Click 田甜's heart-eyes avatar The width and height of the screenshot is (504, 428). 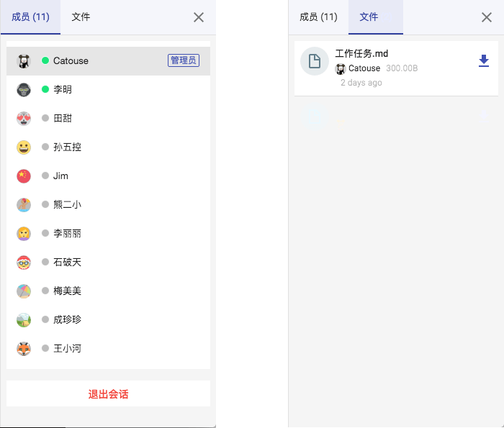coord(24,119)
